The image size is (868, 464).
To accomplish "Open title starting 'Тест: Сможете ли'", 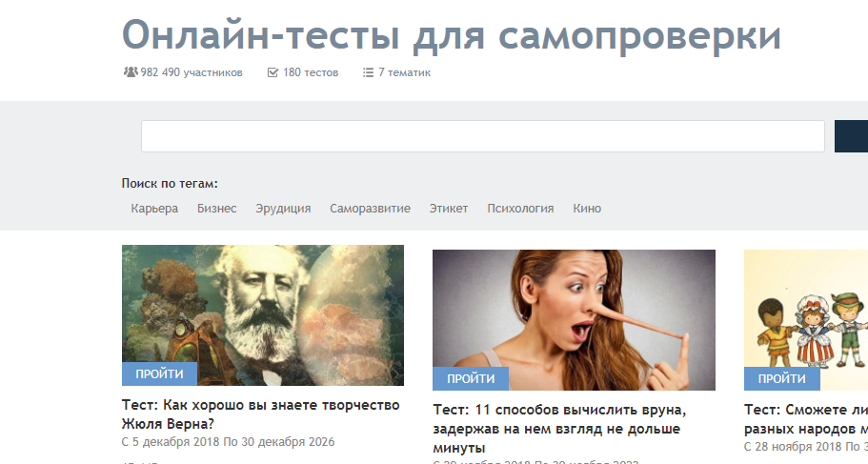I will (806, 419).
